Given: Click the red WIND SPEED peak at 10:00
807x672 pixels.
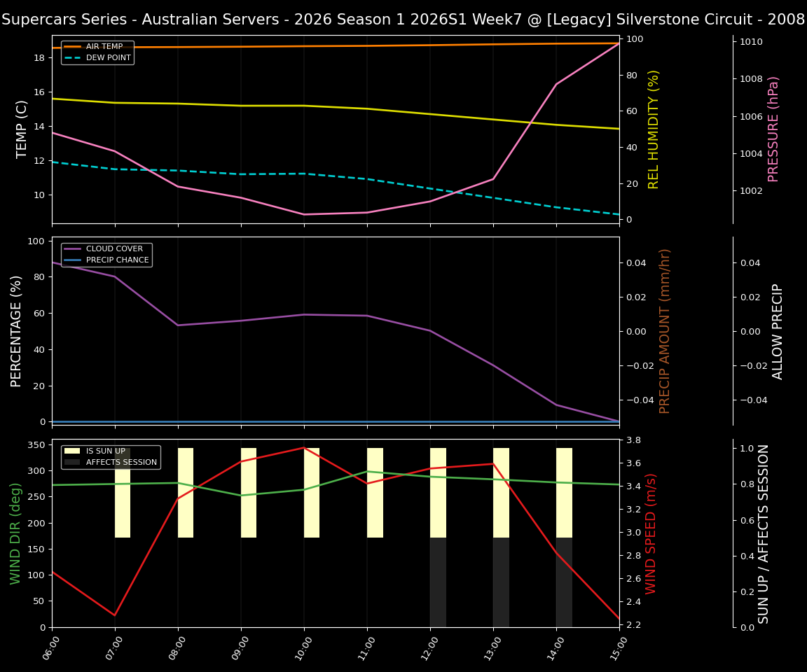Looking at the screenshot, I should click(304, 448).
